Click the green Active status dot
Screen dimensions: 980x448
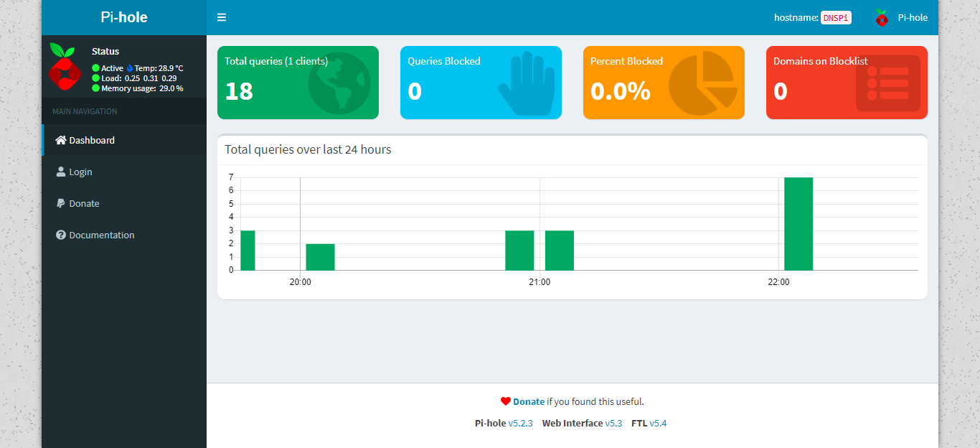(95, 68)
